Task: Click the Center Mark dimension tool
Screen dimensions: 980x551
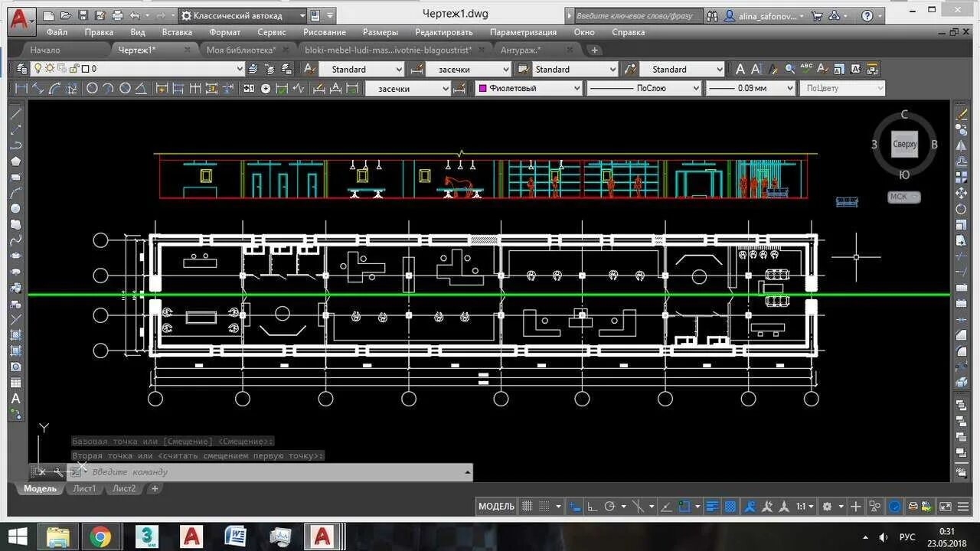Action: coord(266,88)
